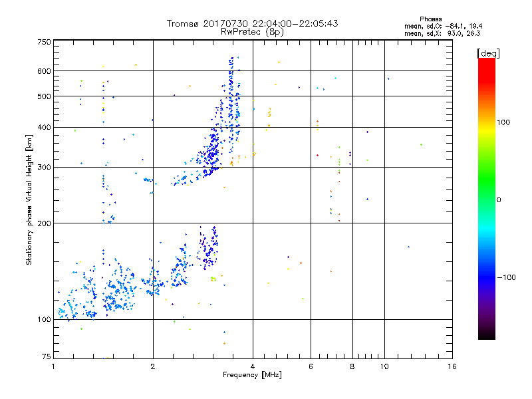Click the "1" frequency tick label
Viewport: 532px width, 399px height.
click(53, 366)
